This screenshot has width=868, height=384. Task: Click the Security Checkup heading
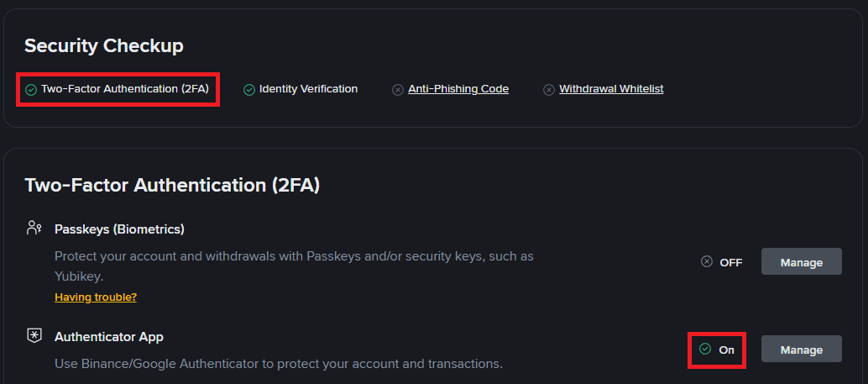pos(104,45)
